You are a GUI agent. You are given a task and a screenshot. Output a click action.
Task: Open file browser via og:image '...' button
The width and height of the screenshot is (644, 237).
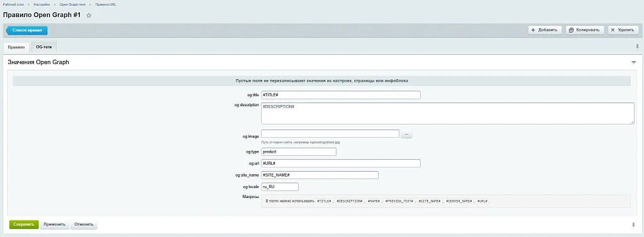(406, 134)
